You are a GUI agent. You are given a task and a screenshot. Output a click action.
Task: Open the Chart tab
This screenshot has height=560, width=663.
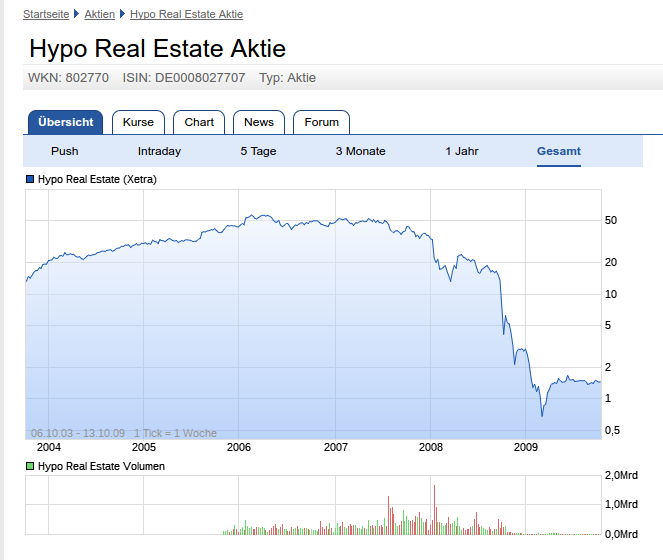click(199, 122)
